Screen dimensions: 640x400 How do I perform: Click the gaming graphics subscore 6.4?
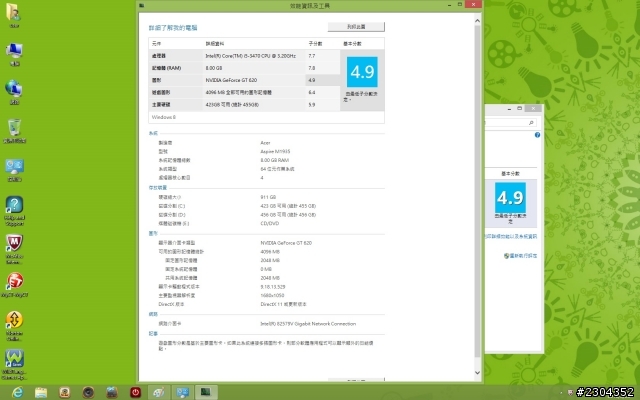click(x=312, y=93)
